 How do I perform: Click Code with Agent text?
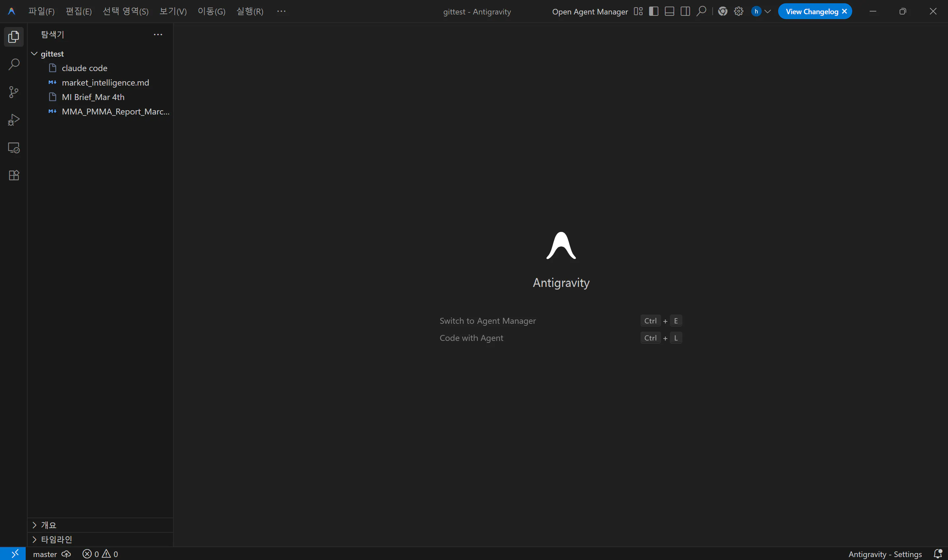471,338
